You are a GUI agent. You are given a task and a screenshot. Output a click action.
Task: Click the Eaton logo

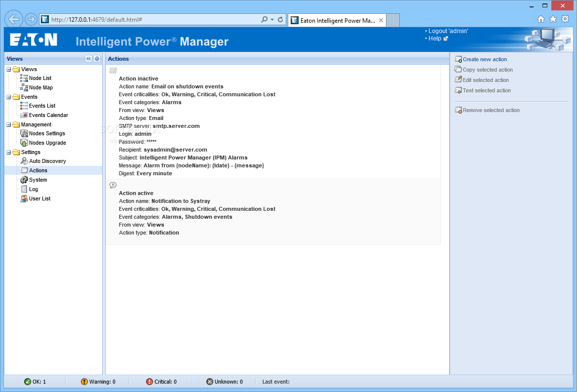point(34,40)
